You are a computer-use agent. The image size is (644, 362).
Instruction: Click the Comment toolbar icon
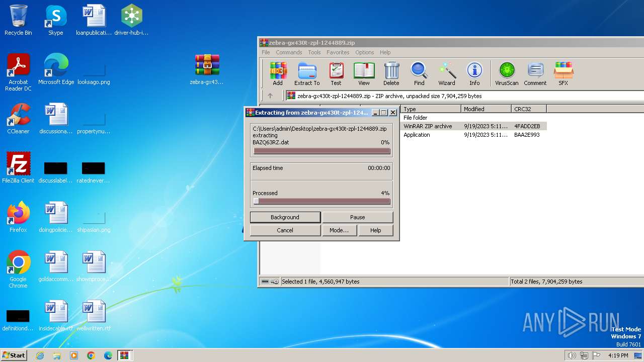click(535, 74)
